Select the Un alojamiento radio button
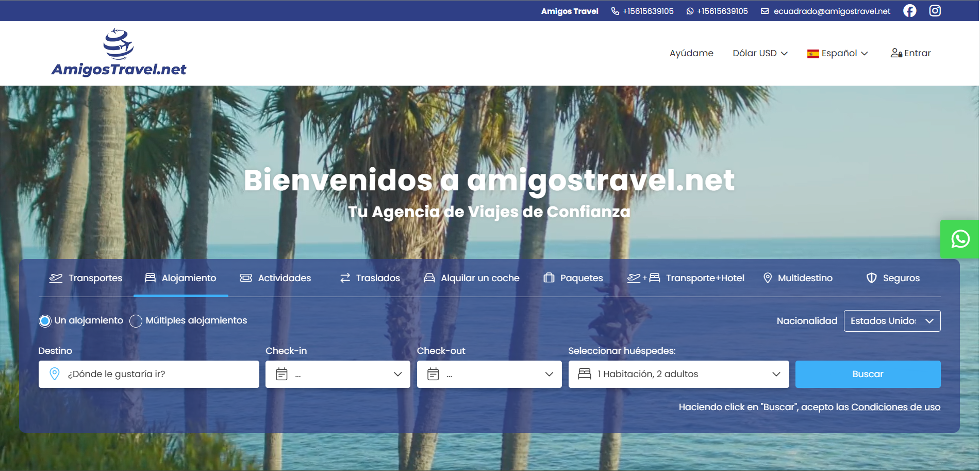Screen dimensions: 980x471 45,321
